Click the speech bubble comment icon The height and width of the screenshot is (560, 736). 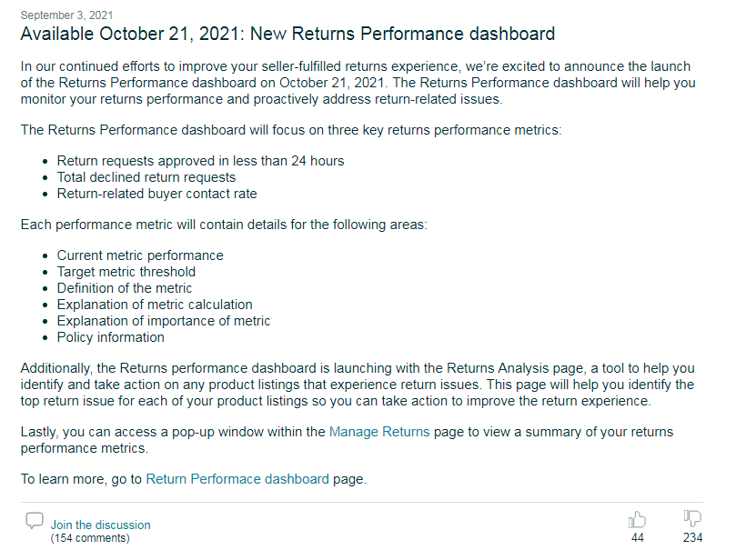tap(35, 521)
